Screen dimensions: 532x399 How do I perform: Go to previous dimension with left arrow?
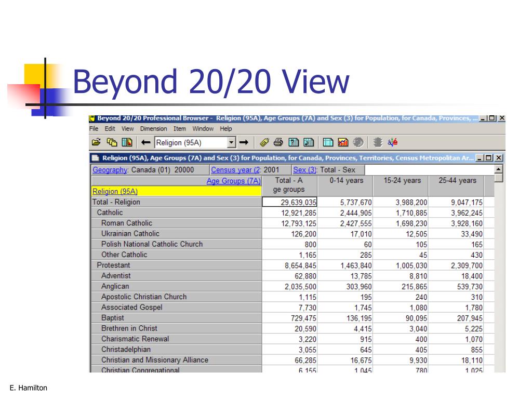coord(145,142)
